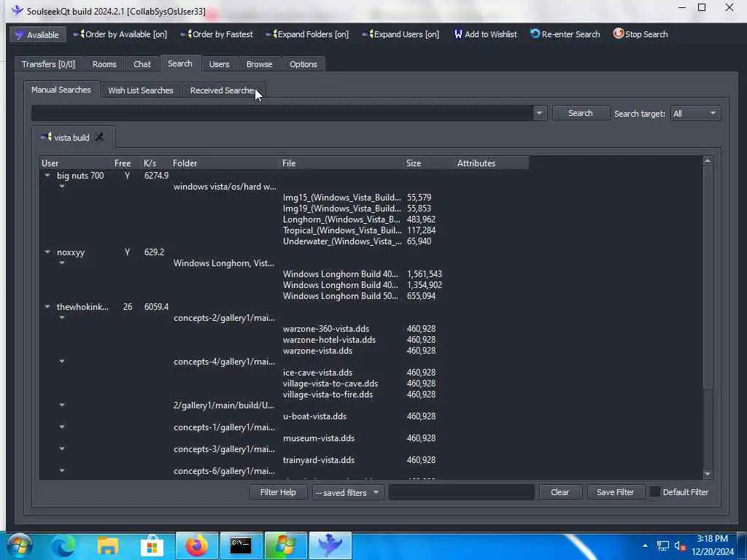Viewport: 747px width, 560px height.
Task: Open the Chat tab
Action: pyautogui.click(x=142, y=64)
